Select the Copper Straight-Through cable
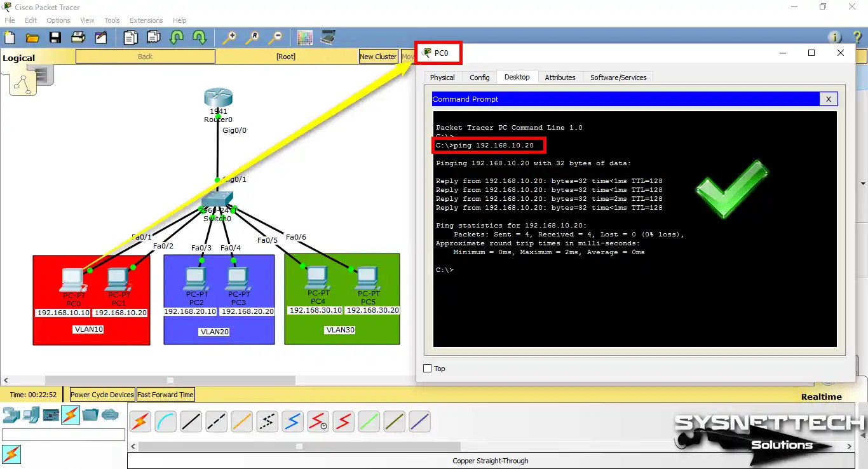The image size is (868, 469). (191, 421)
